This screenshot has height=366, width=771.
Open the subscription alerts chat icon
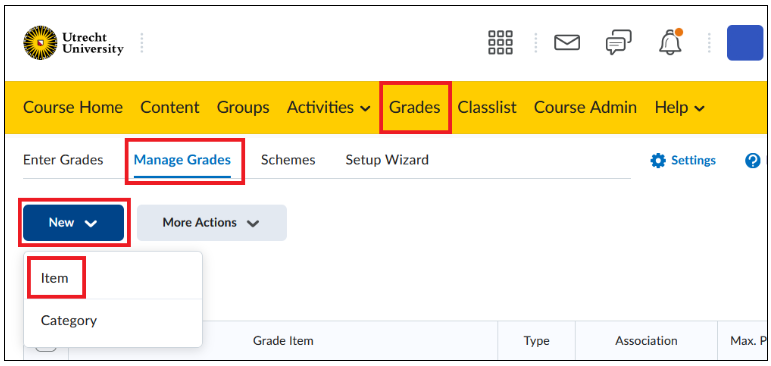point(619,42)
